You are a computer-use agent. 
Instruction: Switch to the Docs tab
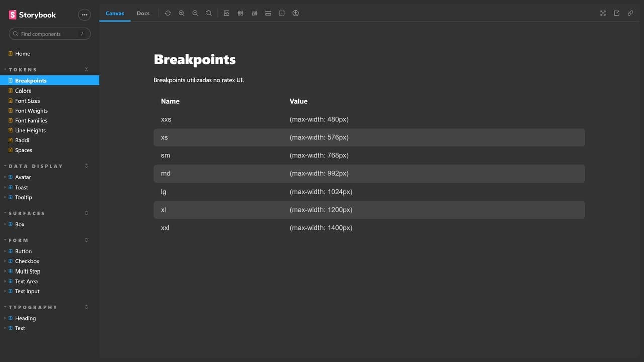[143, 13]
